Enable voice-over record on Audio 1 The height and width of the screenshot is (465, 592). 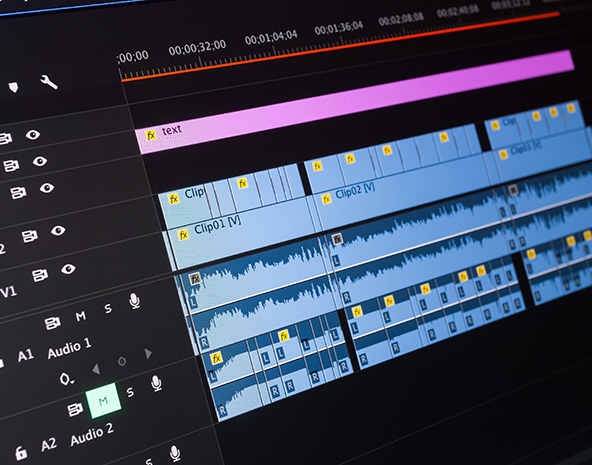[134, 301]
